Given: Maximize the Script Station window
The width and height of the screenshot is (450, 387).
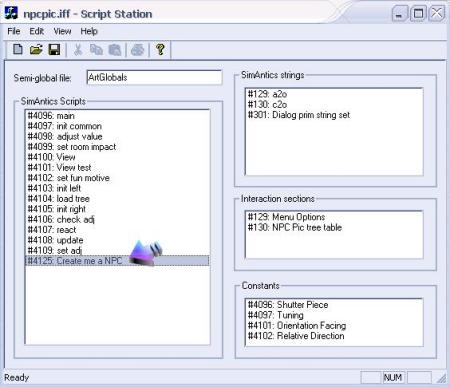Looking at the screenshot, I should [x=418, y=13].
